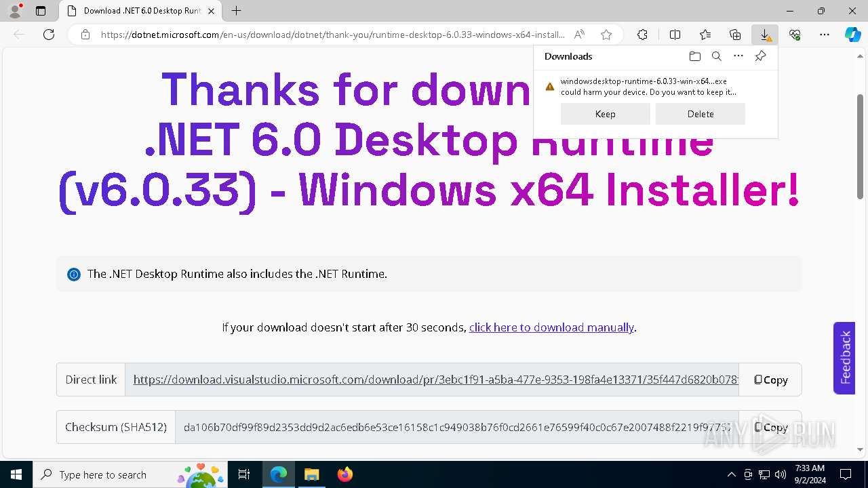Image resolution: width=868 pixels, height=488 pixels.
Task: Open the tab actions menu icon
Action: pos(41,11)
